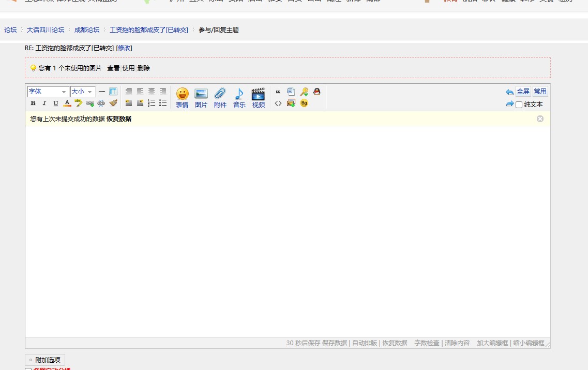This screenshot has height=370, width=588.
Task: Shrink the editor with 缩小编辑框
Action: tap(529, 343)
